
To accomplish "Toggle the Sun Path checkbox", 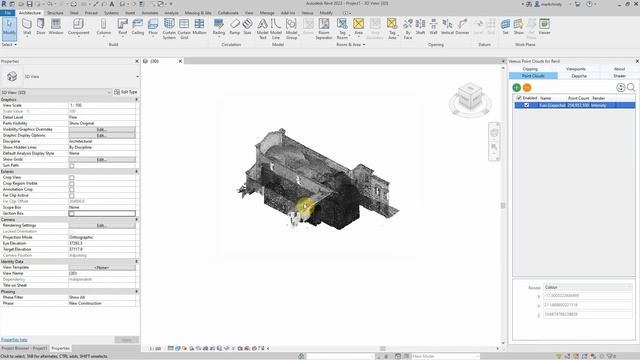I will point(72,166).
